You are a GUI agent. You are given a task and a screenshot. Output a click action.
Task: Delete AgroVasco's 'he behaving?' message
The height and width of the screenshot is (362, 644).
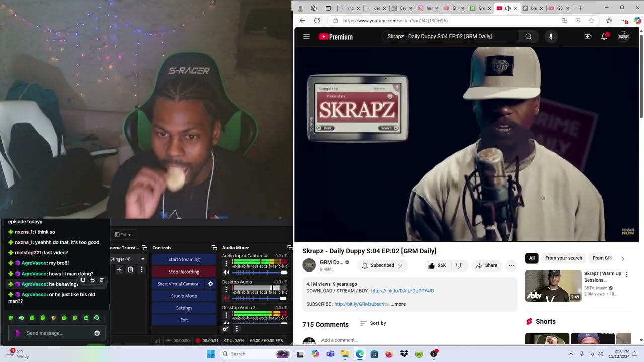tap(101, 280)
